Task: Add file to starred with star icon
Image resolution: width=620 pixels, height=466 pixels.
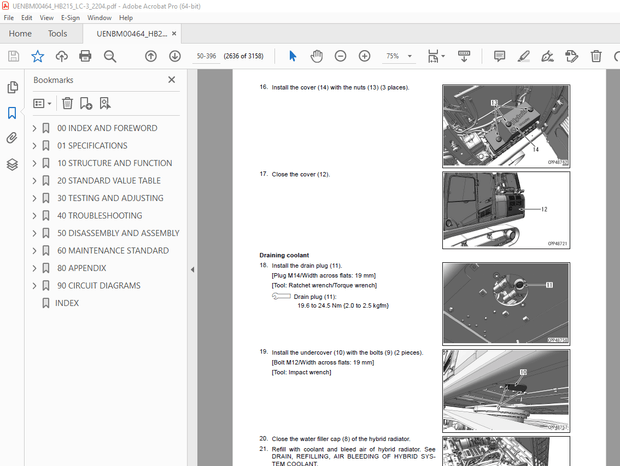Action: pos(38,56)
